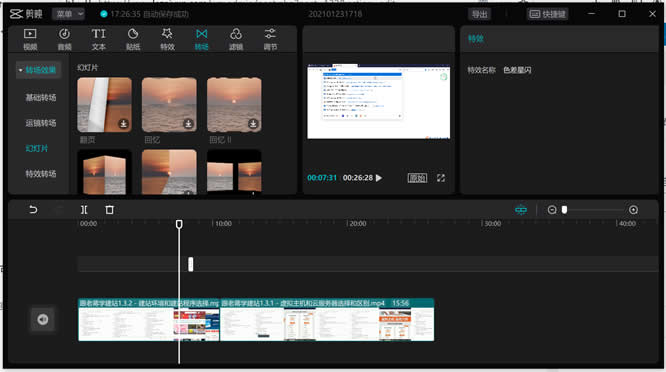
Task: Open the 音频 audio tab
Action: click(64, 39)
